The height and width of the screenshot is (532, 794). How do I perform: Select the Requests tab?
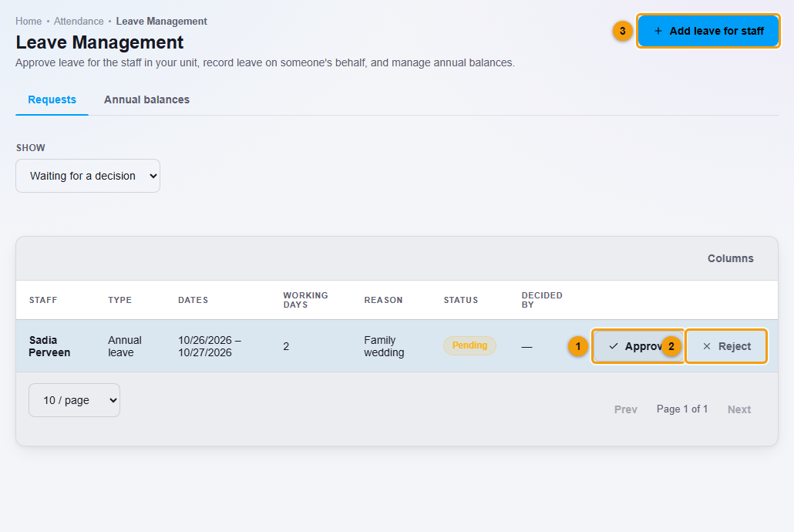coord(52,99)
